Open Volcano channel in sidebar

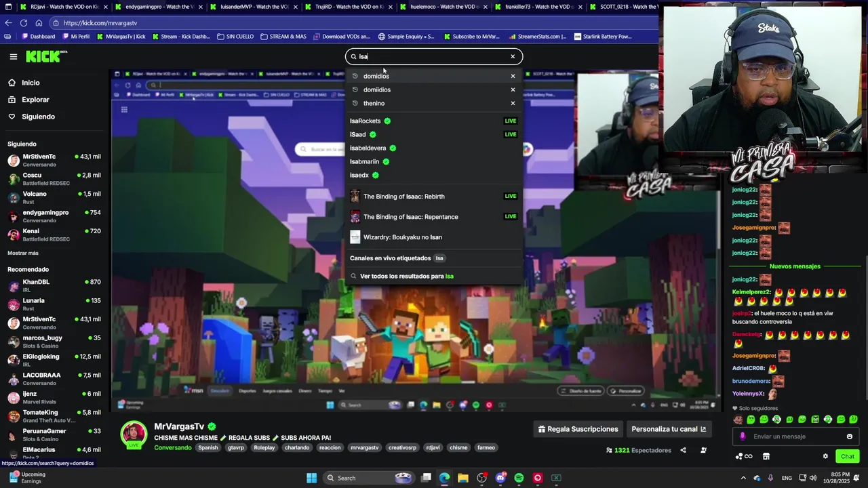pyautogui.click(x=54, y=197)
